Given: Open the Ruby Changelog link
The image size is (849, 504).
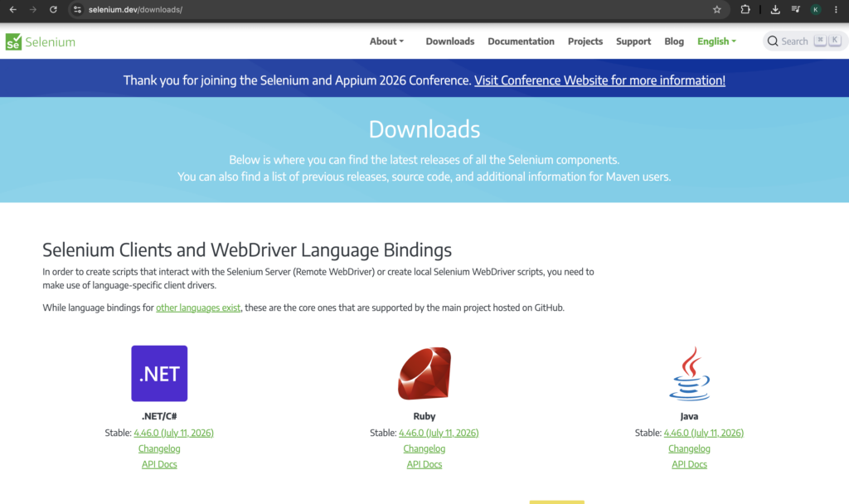Looking at the screenshot, I should click(424, 448).
